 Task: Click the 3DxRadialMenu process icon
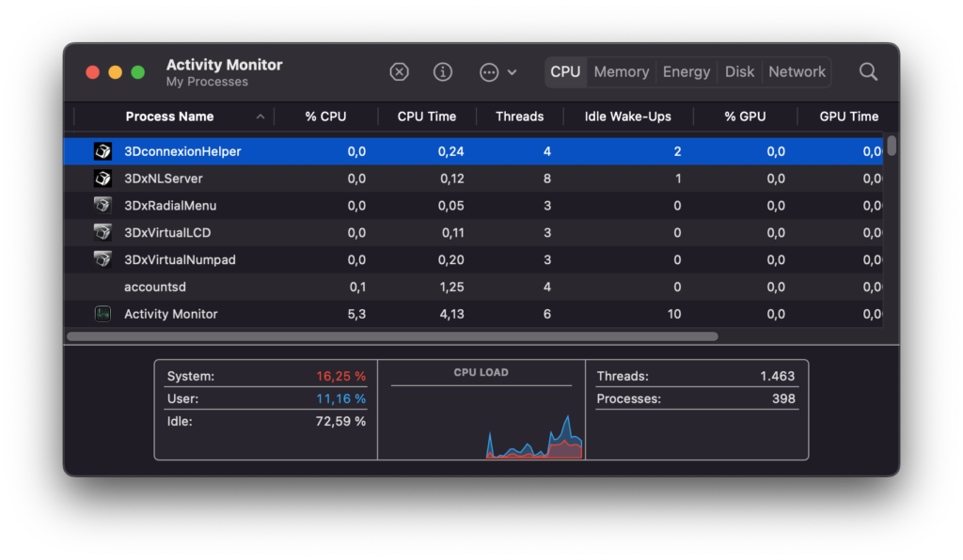[103, 206]
